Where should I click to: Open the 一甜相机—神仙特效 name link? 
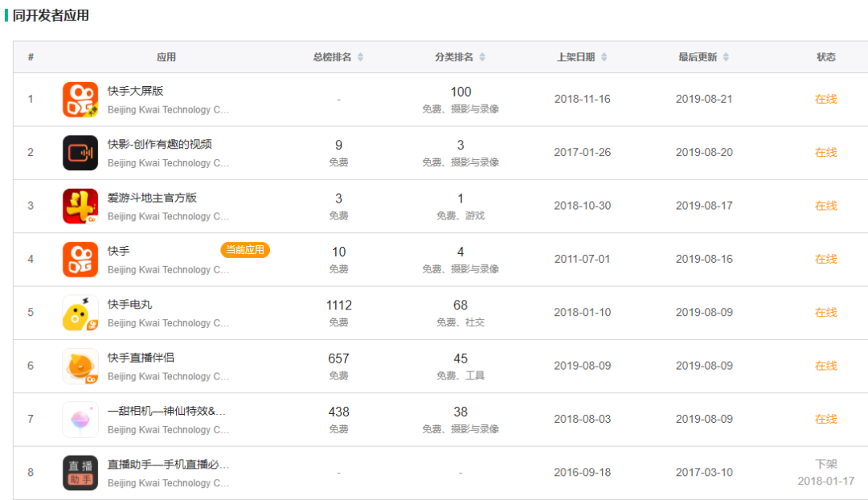(166, 411)
